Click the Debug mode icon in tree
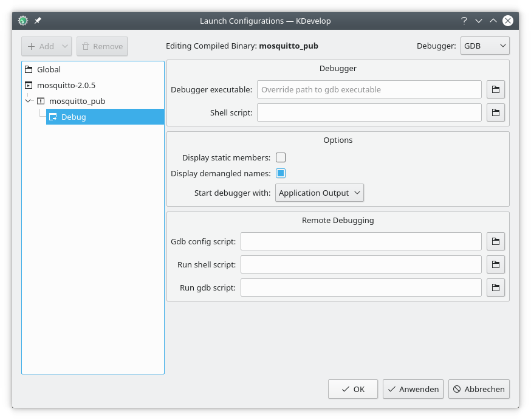Image resolution: width=531 pixels, height=420 pixels. click(x=53, y=117)
